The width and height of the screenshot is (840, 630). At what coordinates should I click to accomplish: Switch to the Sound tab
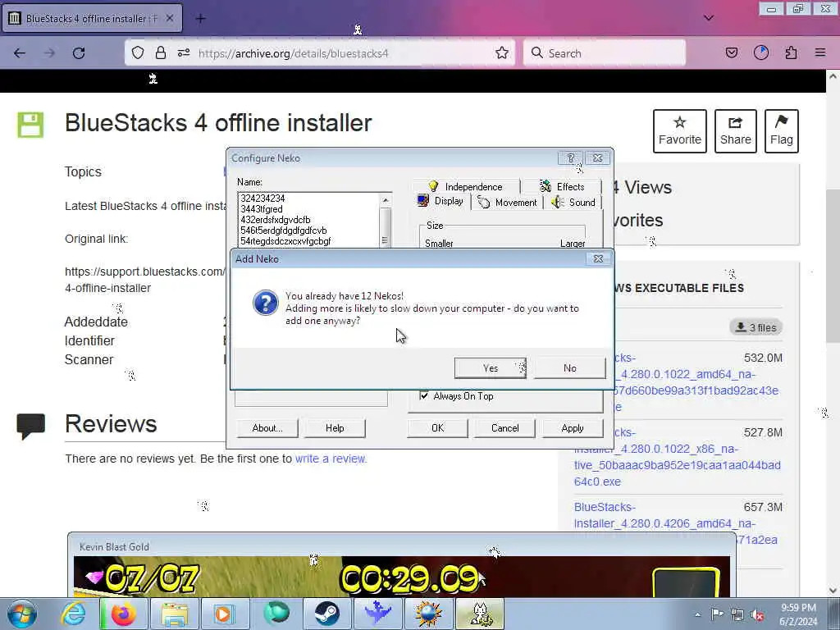click(x=573, y=203)
